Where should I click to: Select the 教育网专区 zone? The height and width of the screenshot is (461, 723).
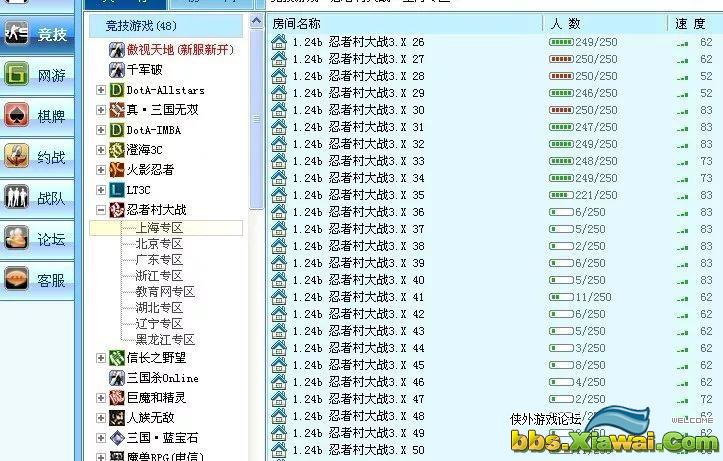165,292
